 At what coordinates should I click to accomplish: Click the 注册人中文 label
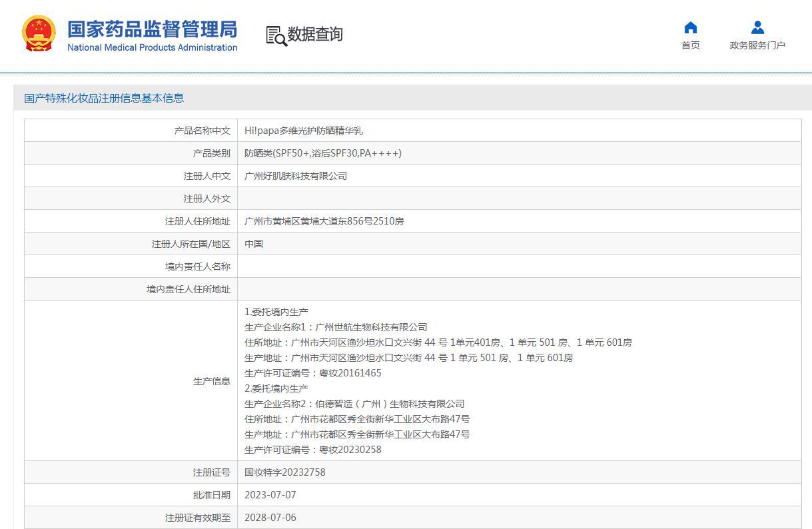point(207,176)
